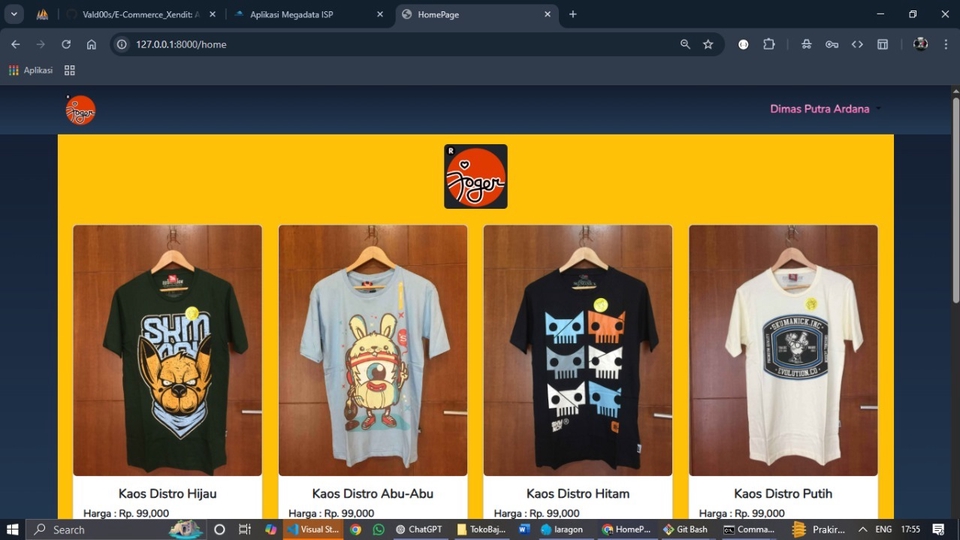Open Cortana circle icon on taskbar
Viewport: 960px width, 540px height.
point(219,530)
